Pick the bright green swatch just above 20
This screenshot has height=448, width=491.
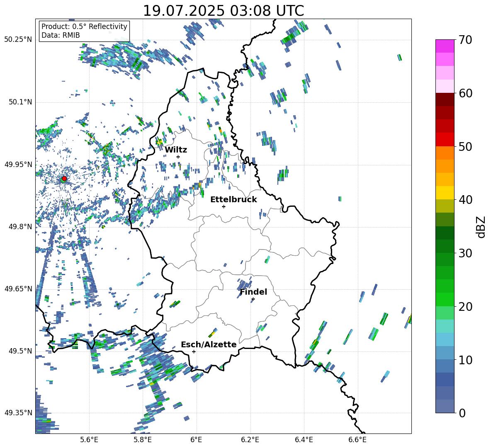445,299
